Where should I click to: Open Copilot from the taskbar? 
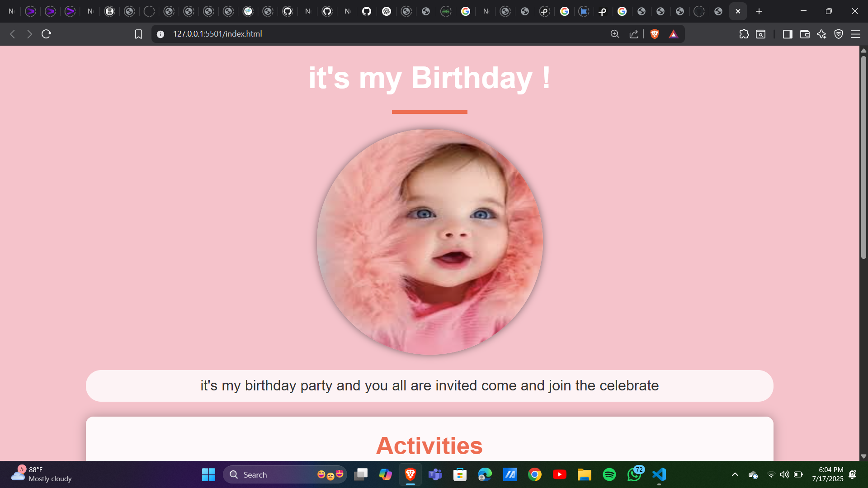click(x=386, y=474)
